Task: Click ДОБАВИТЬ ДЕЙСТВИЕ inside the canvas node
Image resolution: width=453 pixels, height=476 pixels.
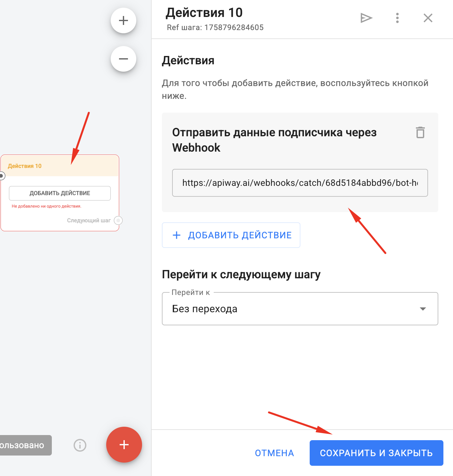Action: (60, 193)
